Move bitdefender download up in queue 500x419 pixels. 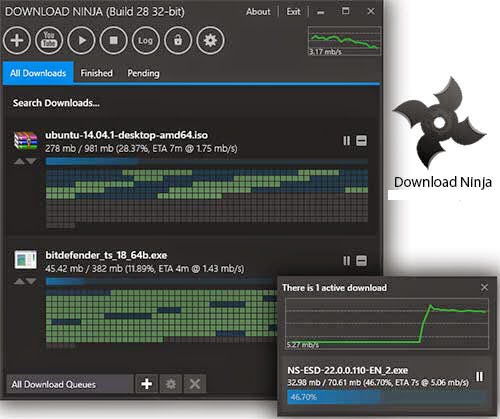[20, 282]
